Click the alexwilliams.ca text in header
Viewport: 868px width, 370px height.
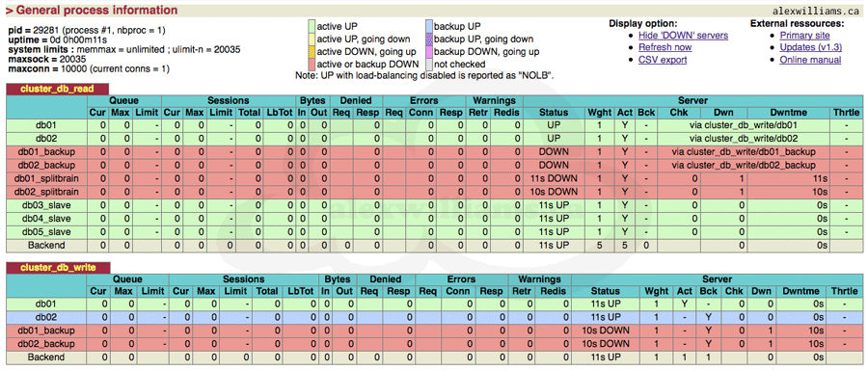[x=815, y=12]
